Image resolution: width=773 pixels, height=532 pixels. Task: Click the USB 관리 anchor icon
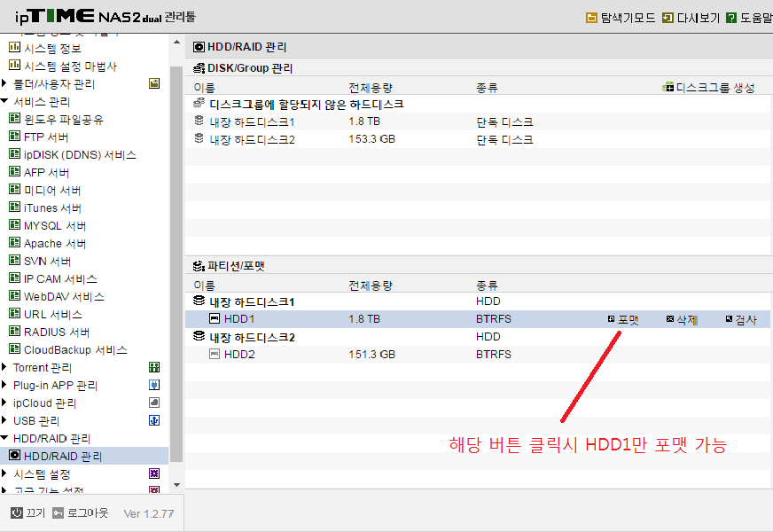(154, 420)
